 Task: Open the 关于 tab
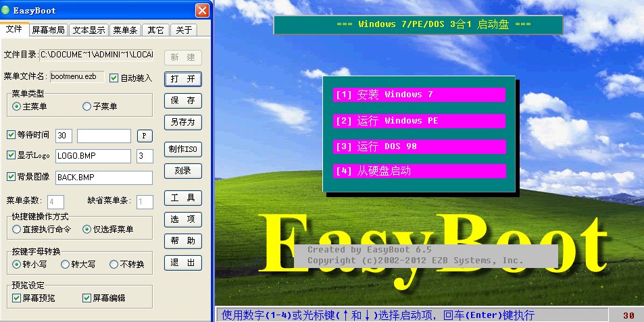pos(184,30)
